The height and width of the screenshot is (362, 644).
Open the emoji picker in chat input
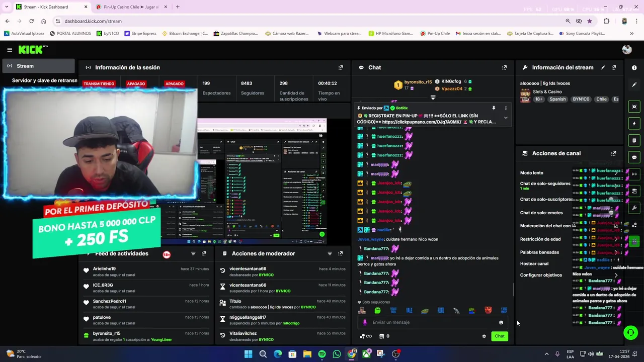[501, 323]
